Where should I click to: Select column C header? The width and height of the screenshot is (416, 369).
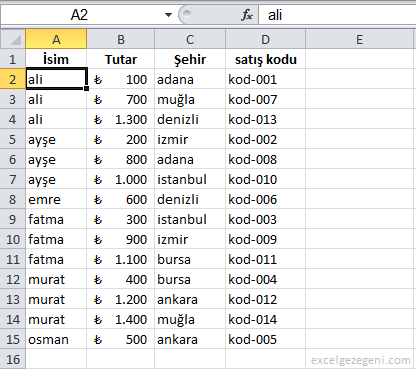pyautogui.click(x=190, y=39)
